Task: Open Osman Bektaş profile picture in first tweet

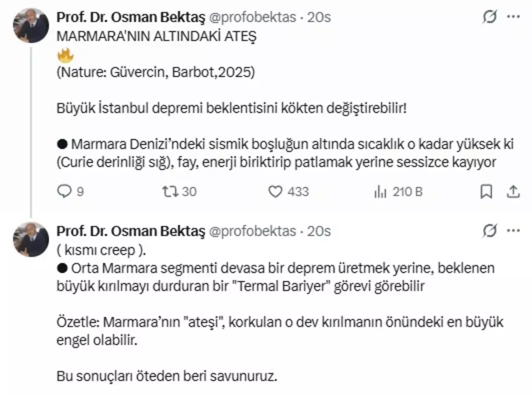Action: tap(31, 26)
